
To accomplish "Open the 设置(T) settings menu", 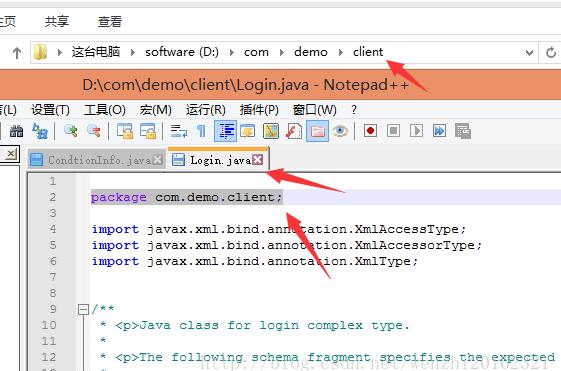I will click(x=50, y=110).
